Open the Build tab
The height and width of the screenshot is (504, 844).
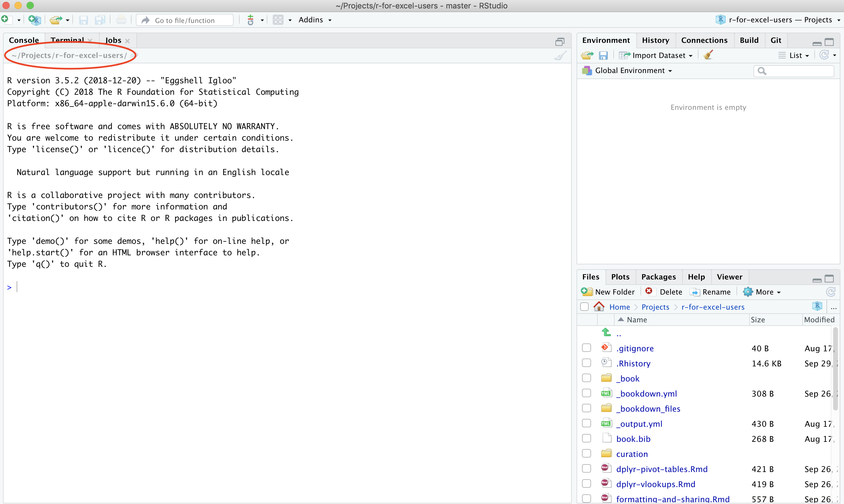(x=749, y=40)
